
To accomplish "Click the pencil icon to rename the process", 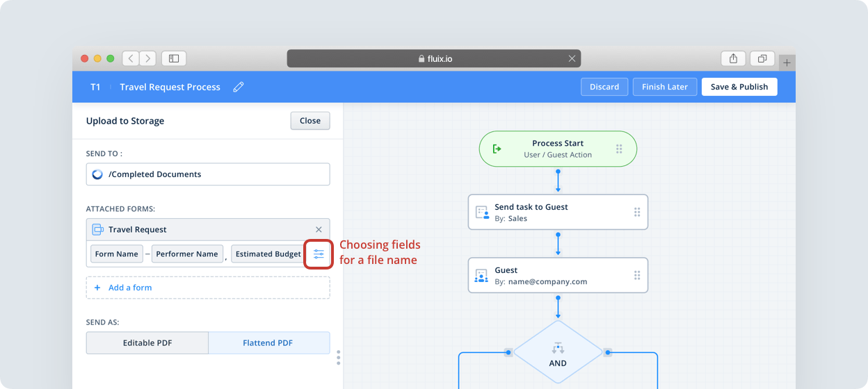I will pos(239,87).
